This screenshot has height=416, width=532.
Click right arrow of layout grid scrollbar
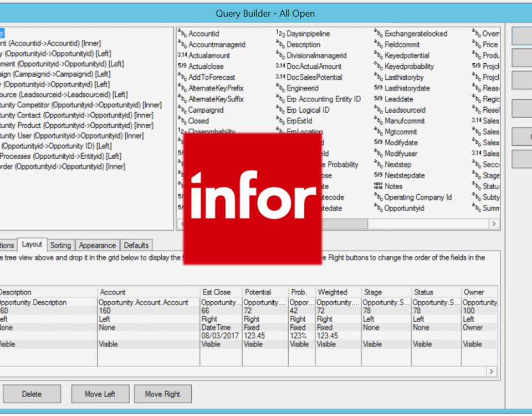click(492, 372)
